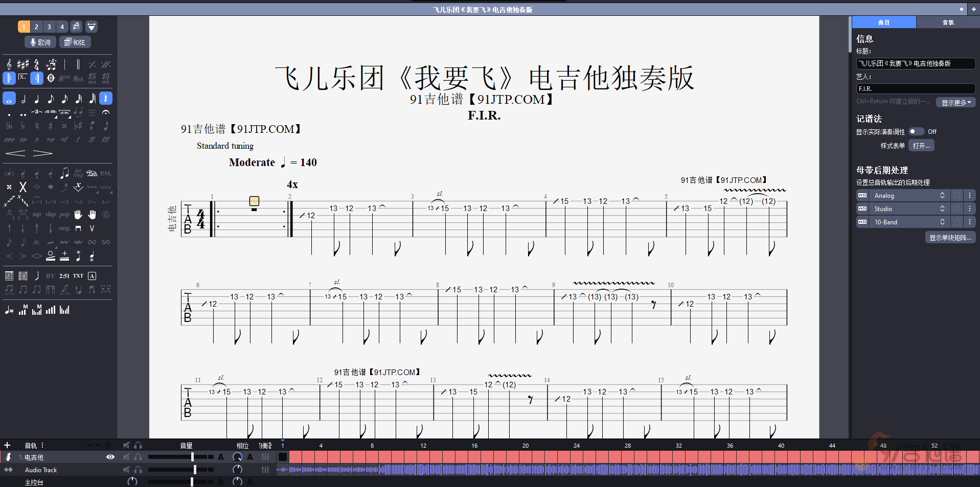980x487 pixels.
Task: Add a new track with plus button
Action: (x=7, y=445)
